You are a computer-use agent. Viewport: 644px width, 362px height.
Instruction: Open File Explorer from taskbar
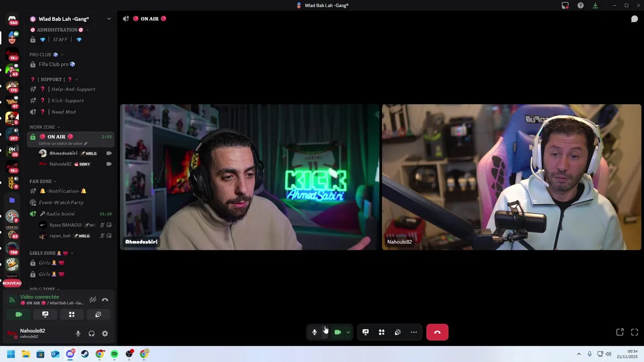point(26,354)
